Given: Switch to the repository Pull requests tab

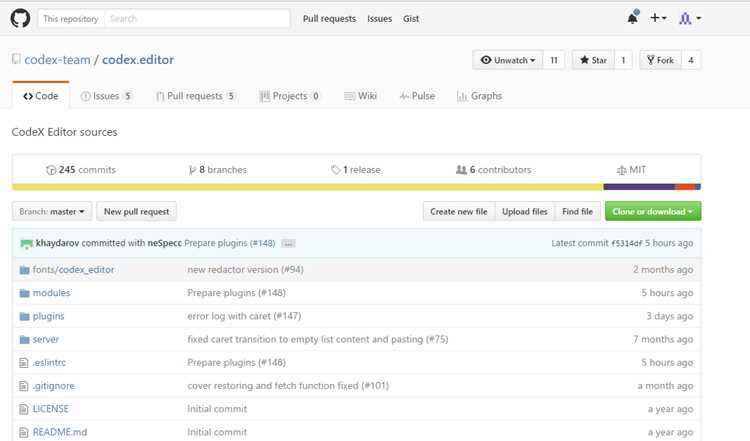Looking at the screenshot, I should (195, 96).
